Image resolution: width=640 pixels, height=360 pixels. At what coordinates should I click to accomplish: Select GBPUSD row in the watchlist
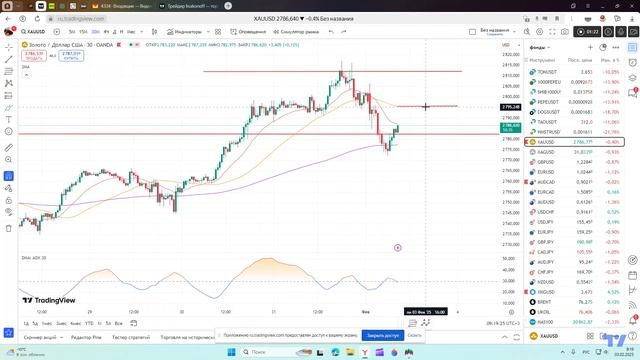[574, 162]
